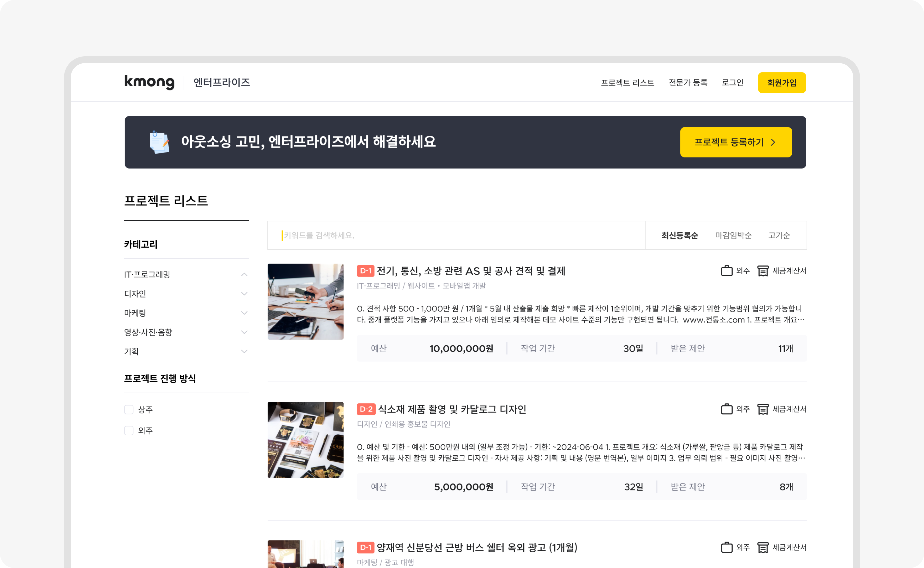Click 로그인 in top navigation

(732, 83)
